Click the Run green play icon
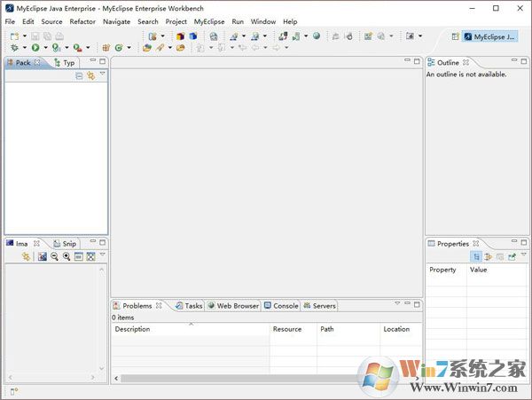This screenshot has width=532, height=400. coord(35,48)
